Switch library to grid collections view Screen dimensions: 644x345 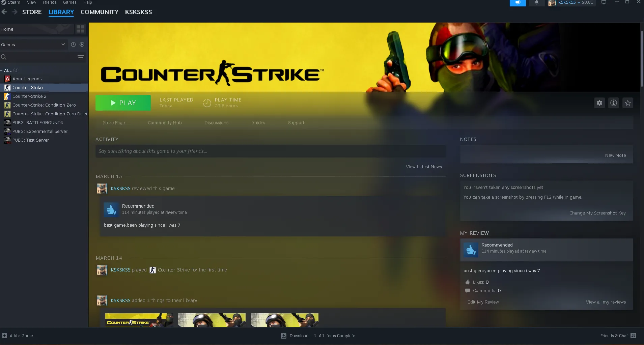pos(80,29)
